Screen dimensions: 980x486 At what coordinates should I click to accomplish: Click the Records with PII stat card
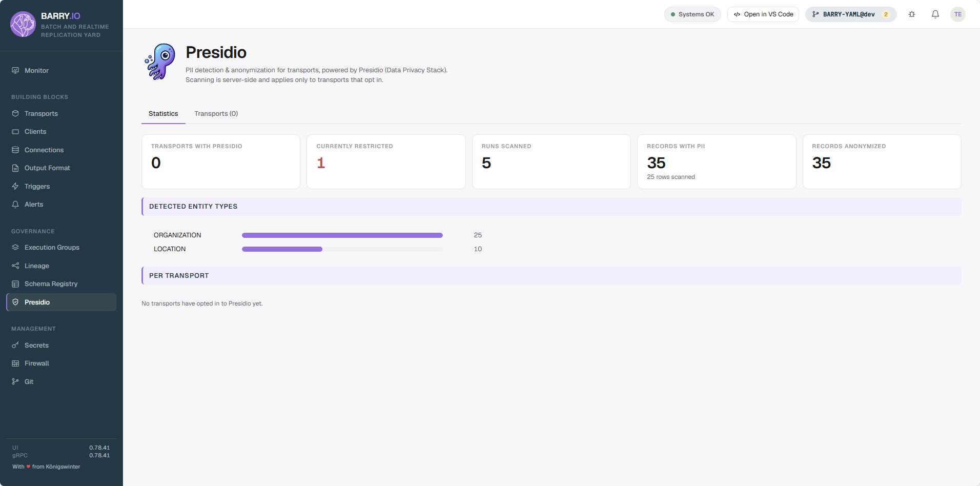click(x=717, y=161)
